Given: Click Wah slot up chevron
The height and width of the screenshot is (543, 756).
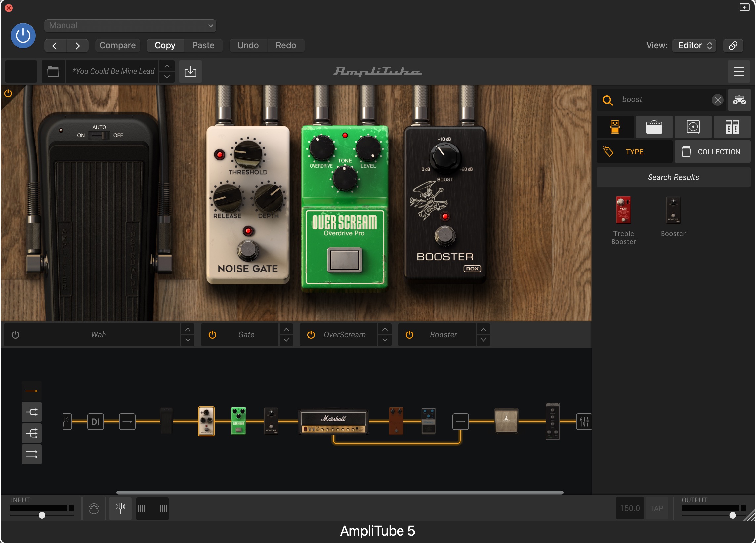Looking at the screenshot, I should click(188, 330).
